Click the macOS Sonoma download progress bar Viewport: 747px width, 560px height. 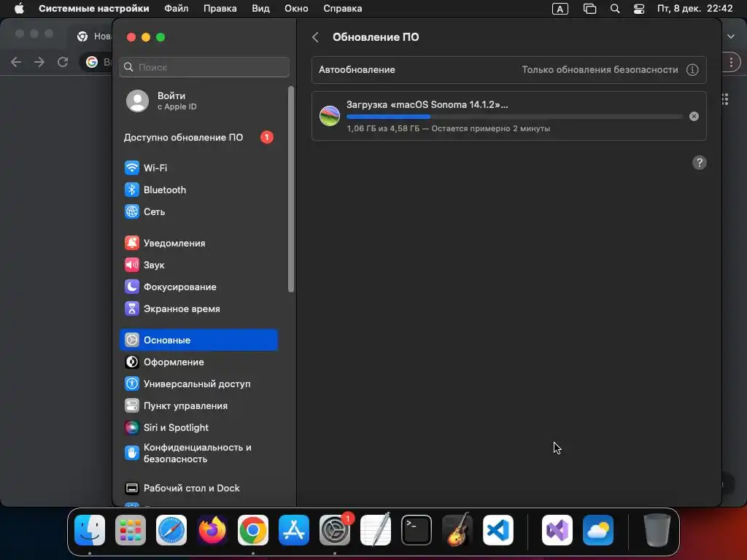click(514, 117)
